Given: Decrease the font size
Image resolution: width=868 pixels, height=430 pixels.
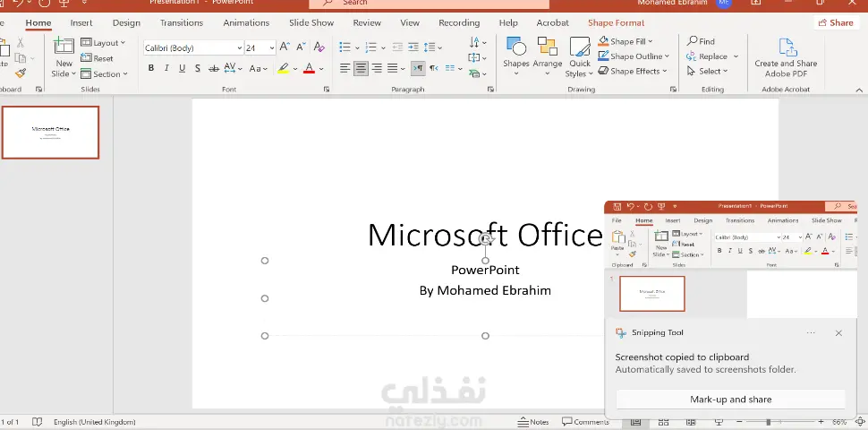Looking at the screenshot, I should pyautogui.click(x=302, y=47).
